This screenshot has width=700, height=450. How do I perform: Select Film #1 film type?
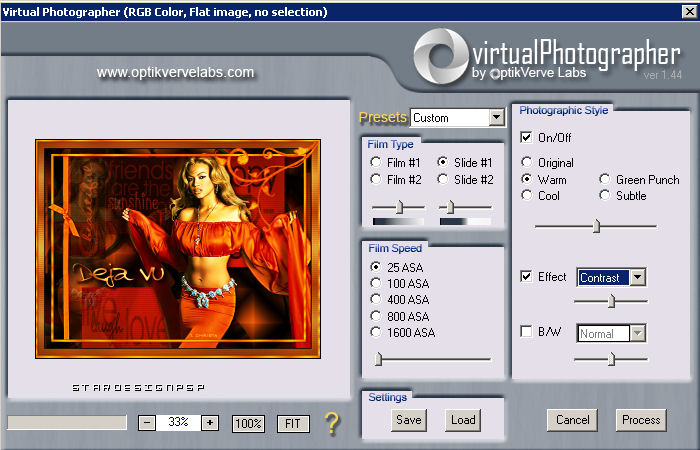click(x=375, y=162)
